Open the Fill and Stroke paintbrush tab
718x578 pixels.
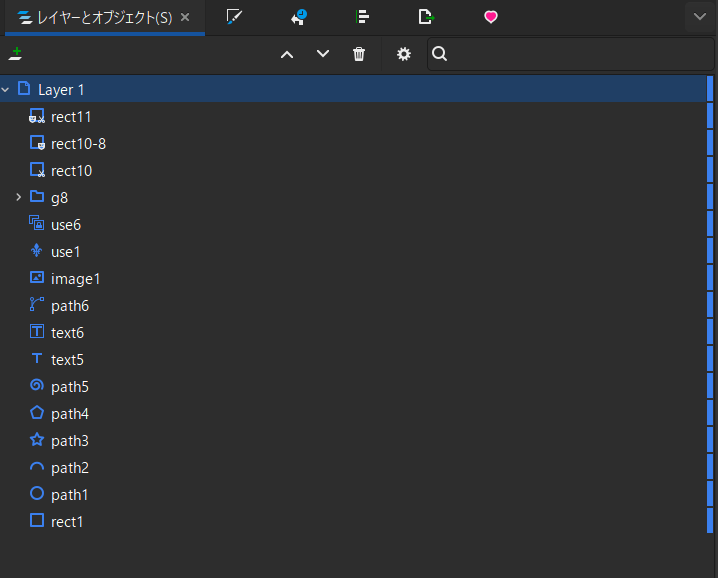[x=235, y=17]
